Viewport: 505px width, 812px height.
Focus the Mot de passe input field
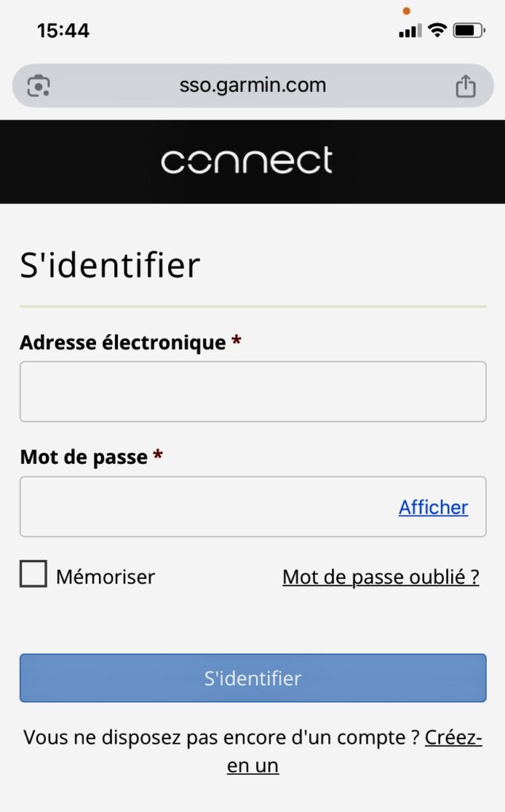pos(206,507)
